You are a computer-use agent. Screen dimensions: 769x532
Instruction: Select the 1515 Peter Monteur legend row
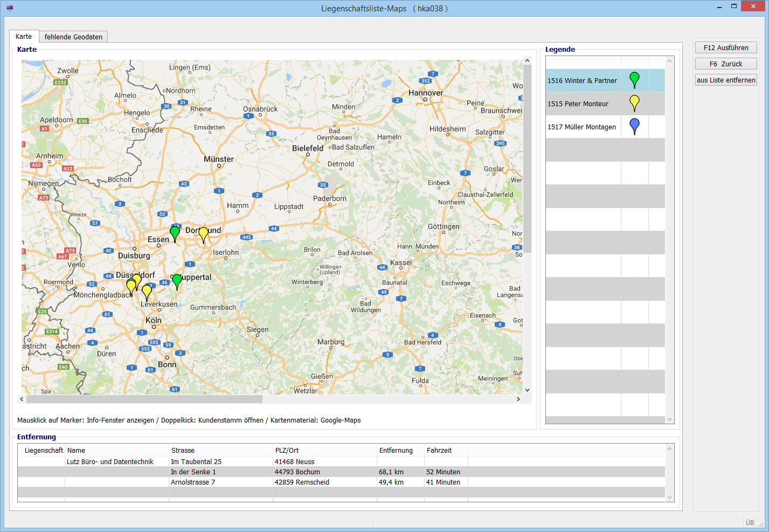pos(582,103)
